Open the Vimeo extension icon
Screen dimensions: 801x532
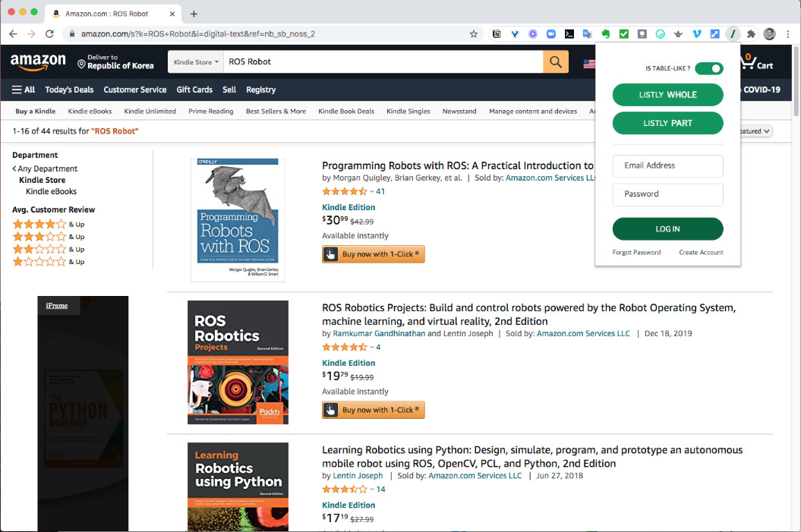coord(697,34)
